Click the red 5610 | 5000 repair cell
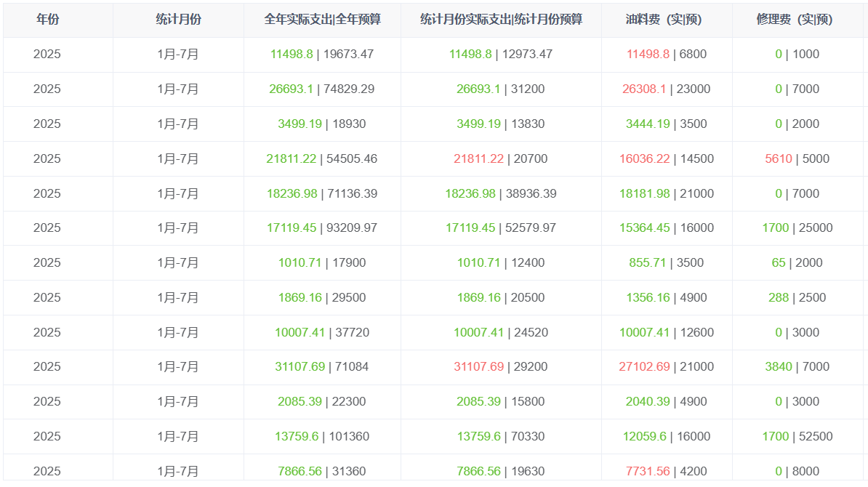This screenshot has width=868, height=487. pos(797,159)
